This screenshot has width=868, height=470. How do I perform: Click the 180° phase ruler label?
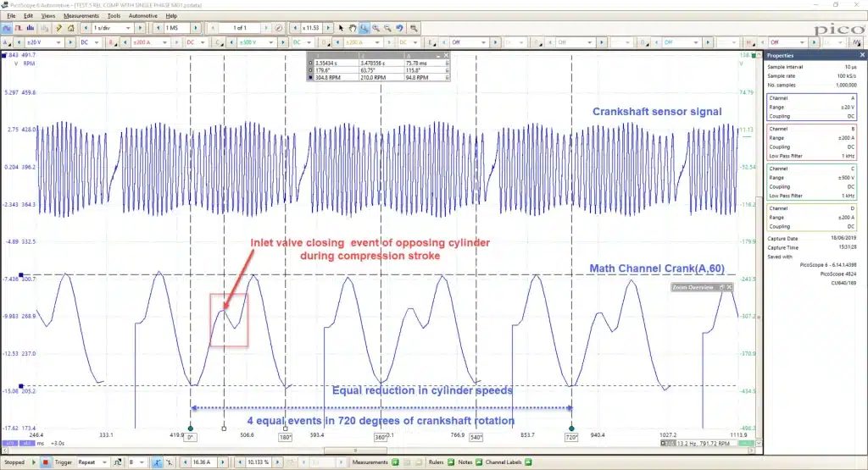285,437
